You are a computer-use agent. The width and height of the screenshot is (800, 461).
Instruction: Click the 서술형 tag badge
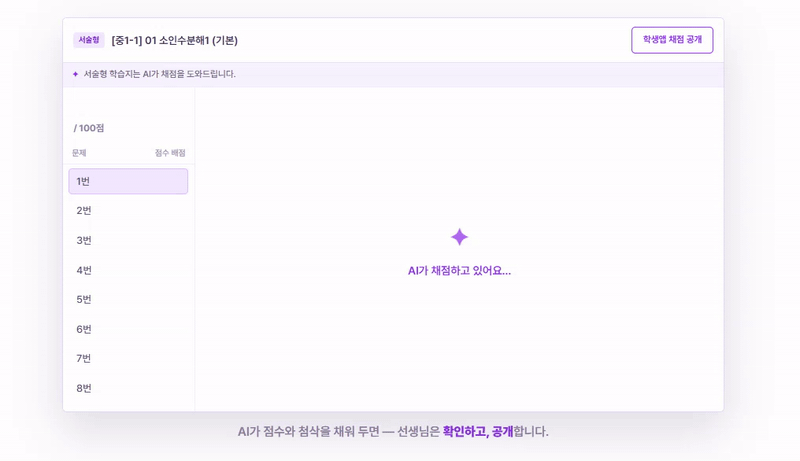point(89,40)
